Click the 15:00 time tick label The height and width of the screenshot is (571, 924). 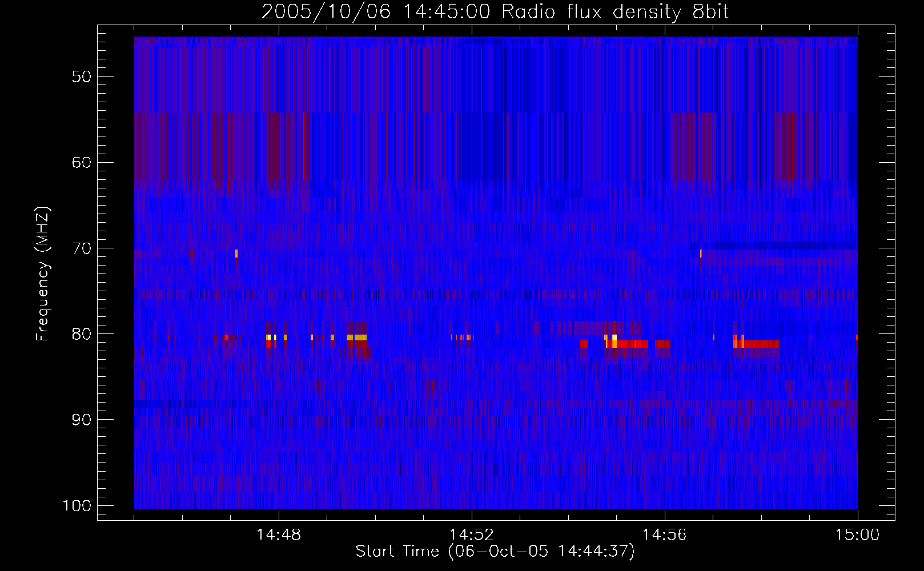857,535
